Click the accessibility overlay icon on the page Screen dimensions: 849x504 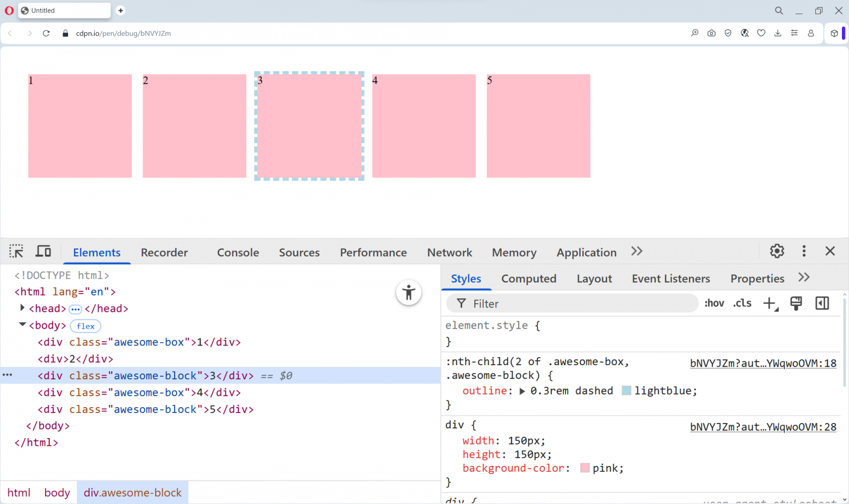[x=409, y=292]
